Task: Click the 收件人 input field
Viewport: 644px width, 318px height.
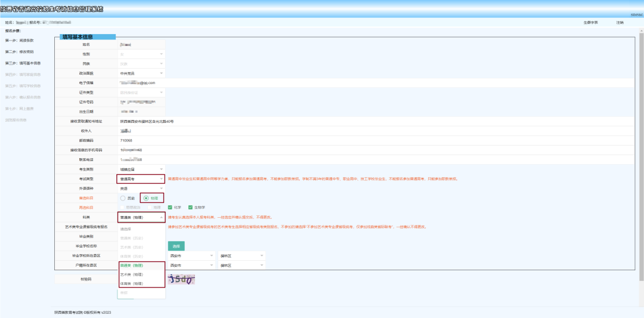Action: coord(376,131)
